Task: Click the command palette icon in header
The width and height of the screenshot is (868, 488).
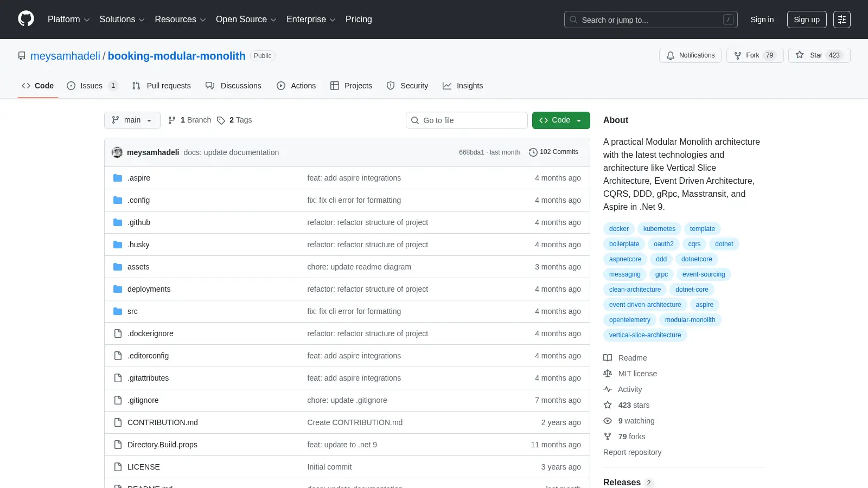Action: click(x=842, y=20)
